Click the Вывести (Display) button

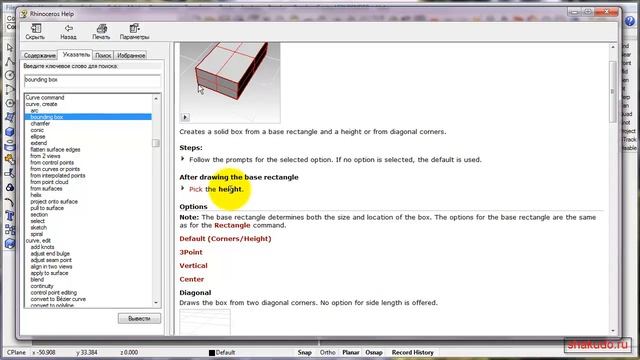[x=139, y=318]
